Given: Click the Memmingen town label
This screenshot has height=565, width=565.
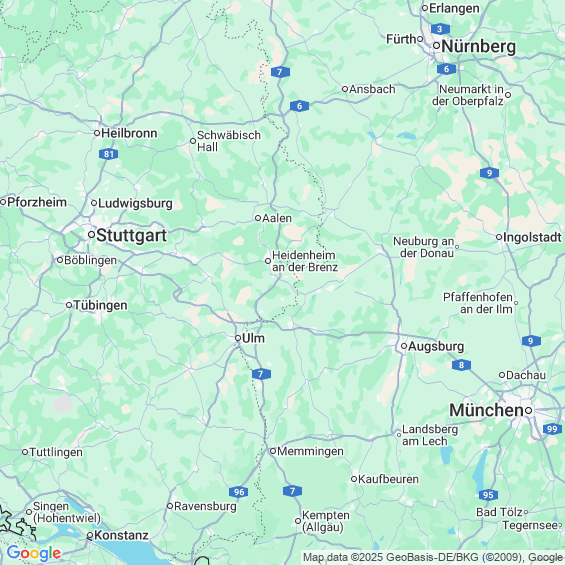Looking at the screenshot, I should click(310, 451).
